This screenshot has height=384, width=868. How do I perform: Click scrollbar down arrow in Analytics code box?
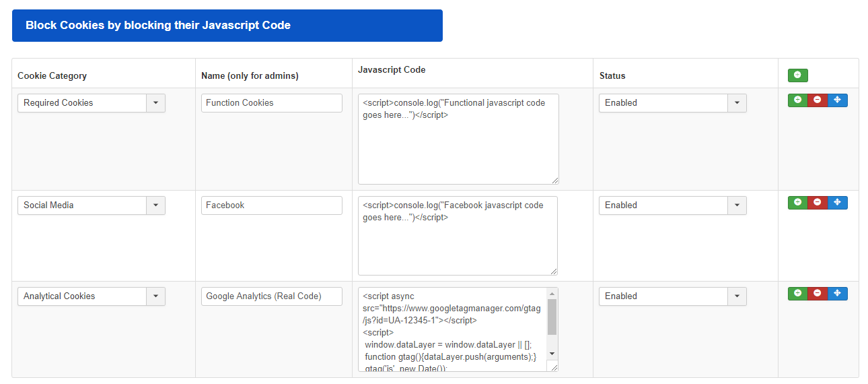[x=552, y=354]
